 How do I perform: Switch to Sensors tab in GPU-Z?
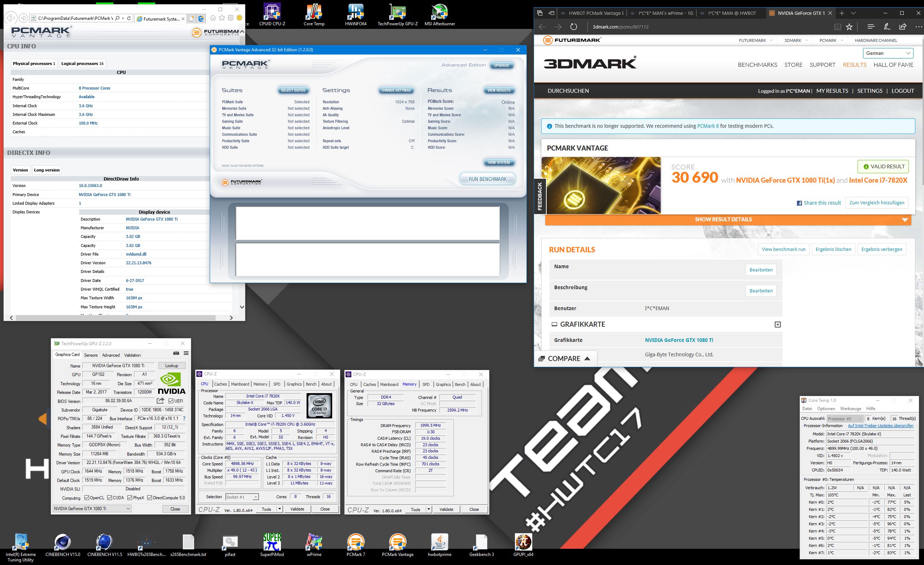point(91,355)
